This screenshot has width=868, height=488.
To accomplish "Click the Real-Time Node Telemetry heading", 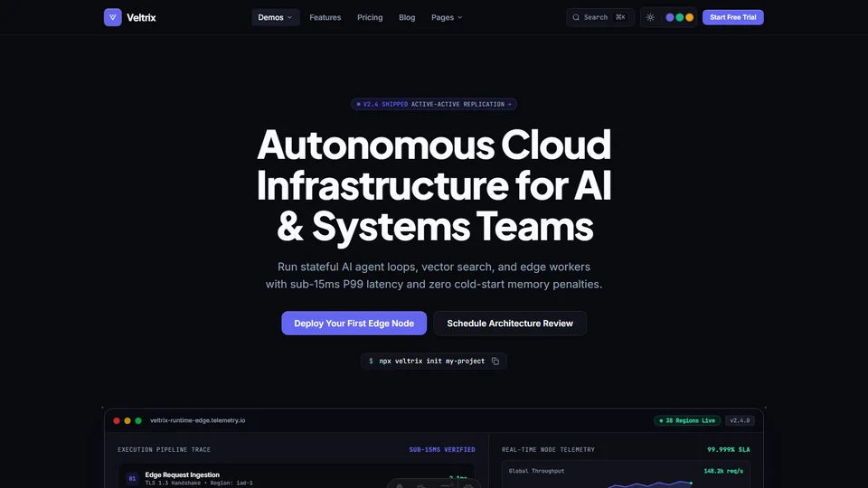I will point(548,450).
